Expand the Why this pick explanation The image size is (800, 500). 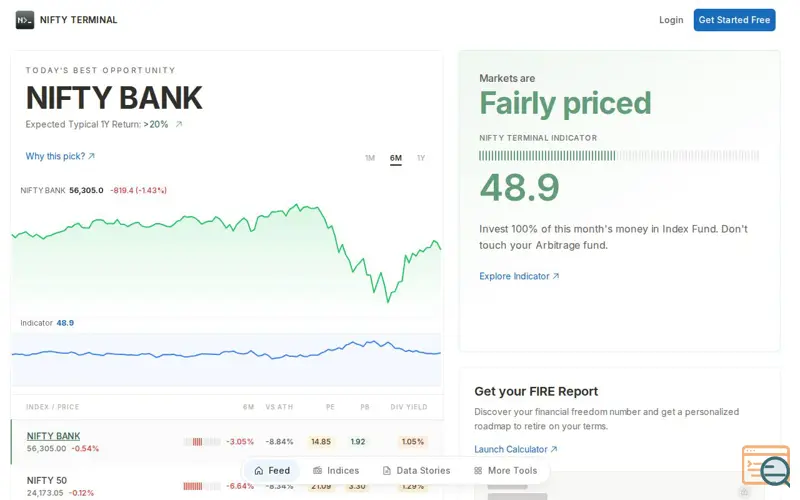click(60, 156)
